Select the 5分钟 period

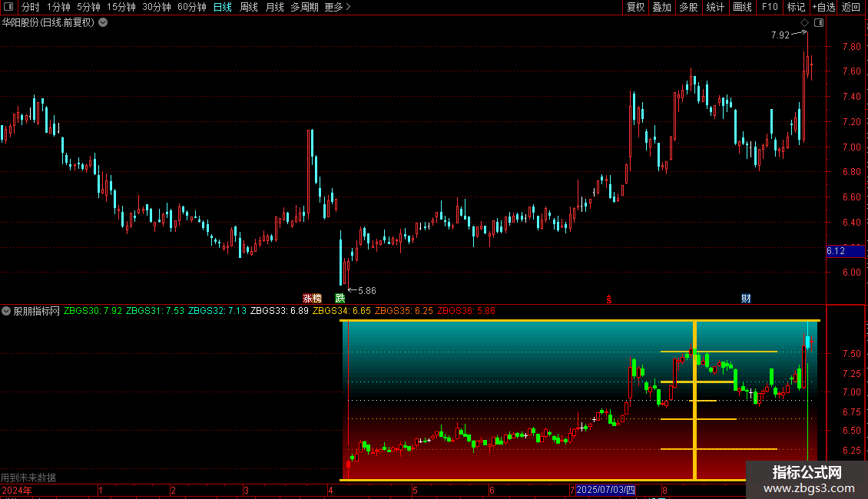coord(88,7)
